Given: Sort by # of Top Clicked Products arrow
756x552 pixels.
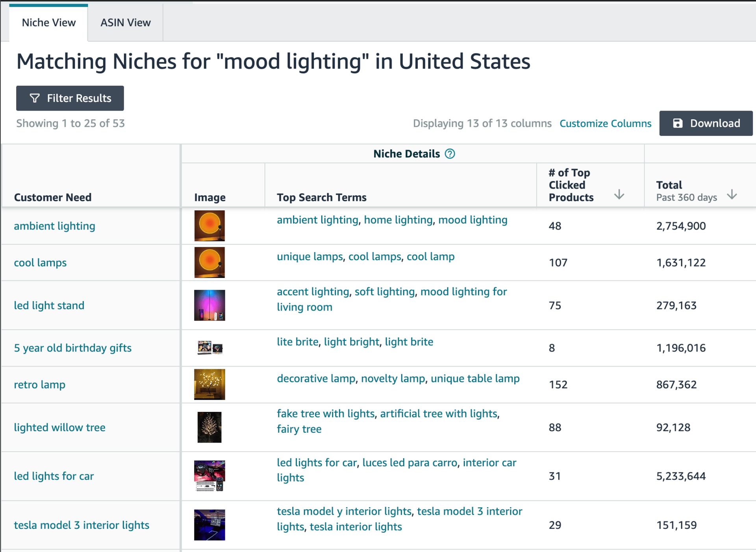Looking at the screenshot, I should 619,194.
